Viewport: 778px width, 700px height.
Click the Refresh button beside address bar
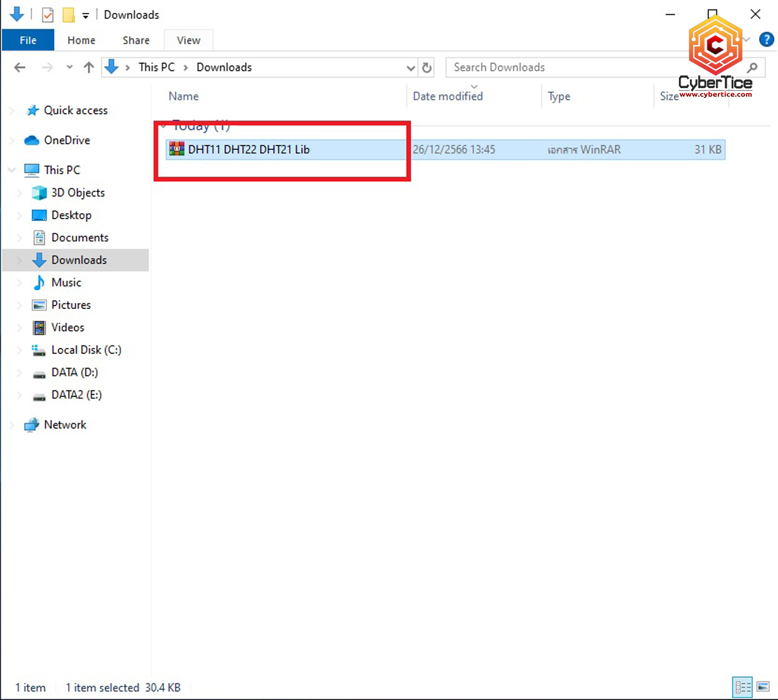click(x=427, y=67)
